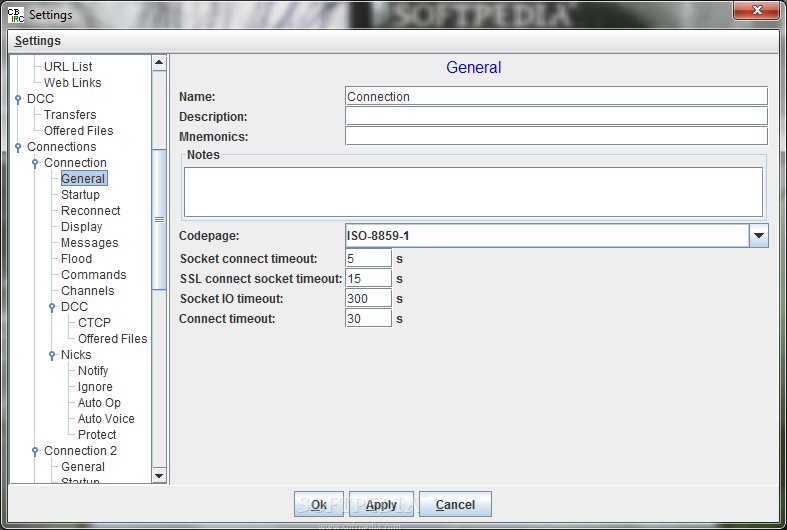The width and height of the screenshot is (787, 530).
Task: Select Transfers under DCC
Action: tap(70, 115)
